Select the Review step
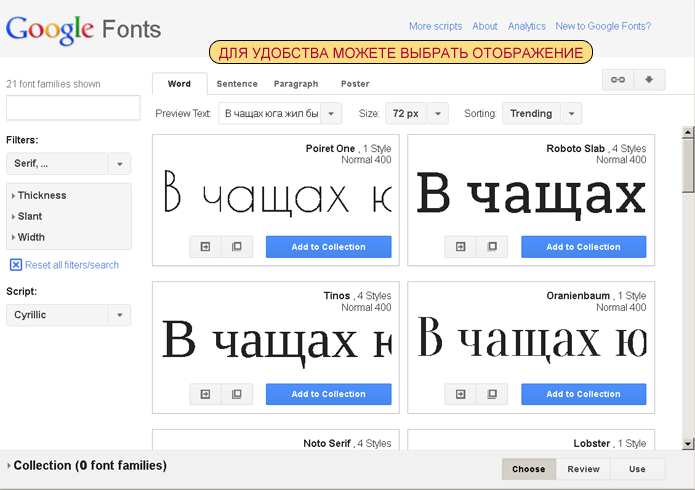Viewport: 695px width, 490px height. pos(583,469)
